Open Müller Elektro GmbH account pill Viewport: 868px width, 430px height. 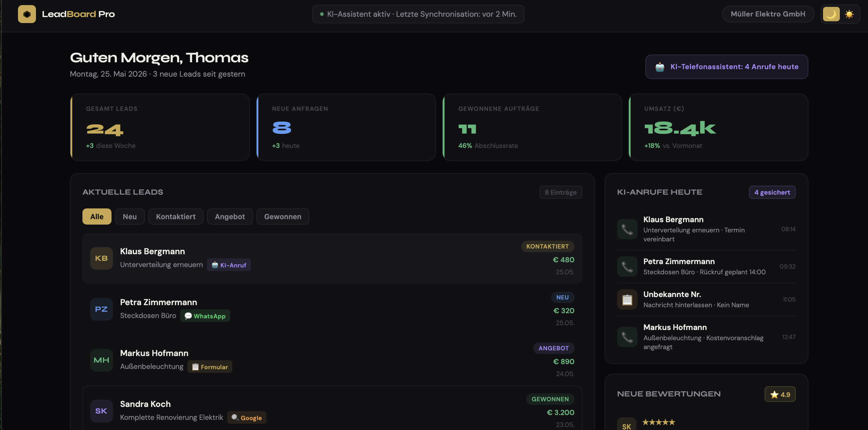pos(768,14)
